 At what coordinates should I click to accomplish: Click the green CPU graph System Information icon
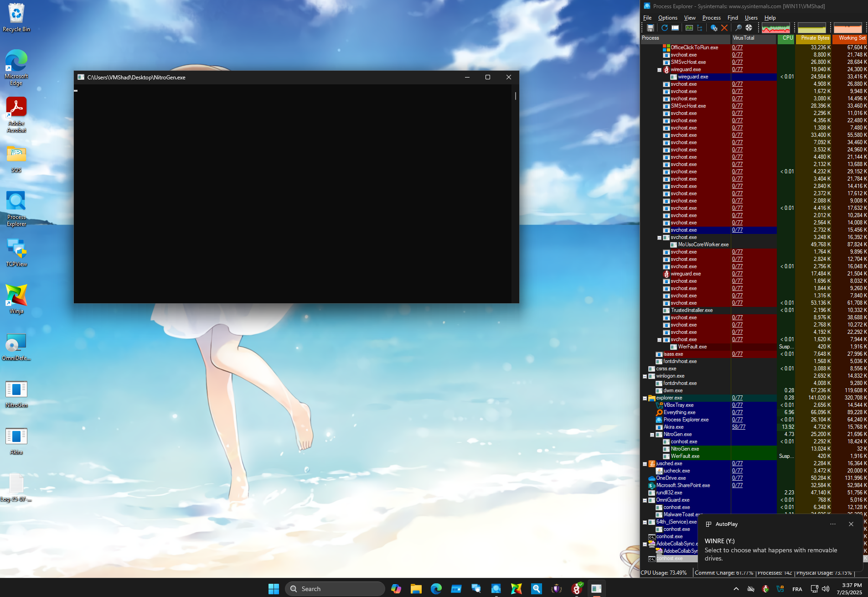pyautogui.click(x=689, y=28)
